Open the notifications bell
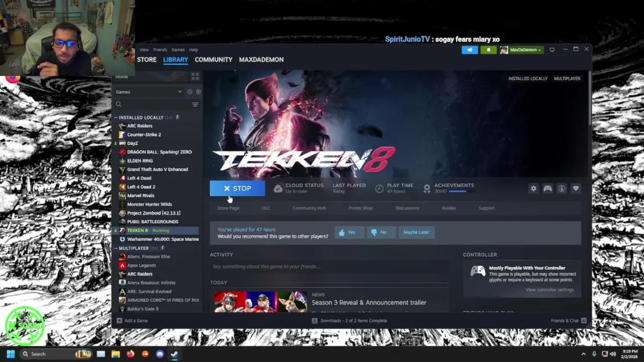The height and width of the screenshot is (362, 644). coord(488,50)
